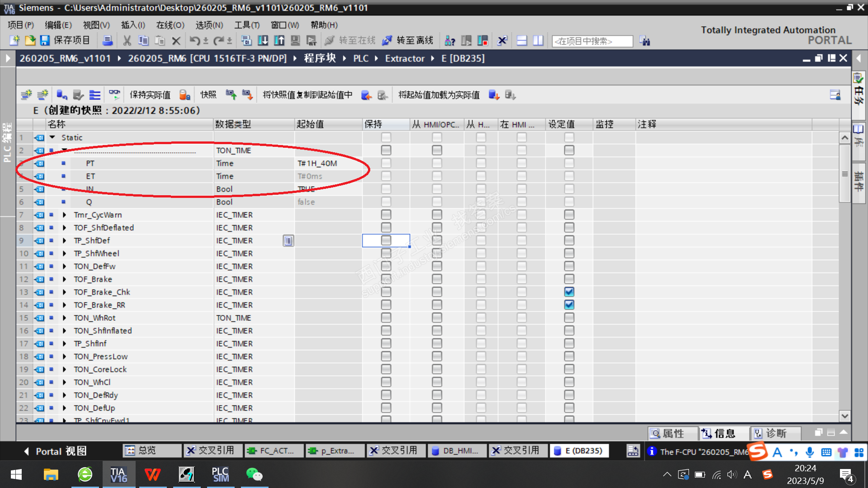Click the Go online (转至在线) icon
Image resolution: width=868 pixels, height=488 pixels.
point(330,41)
